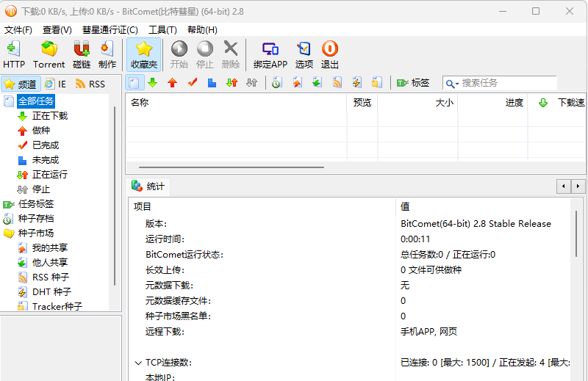588x381 pixels.
Task: Click the others-shared torrents icon in filter bar
Action: (x=317, y=83)
